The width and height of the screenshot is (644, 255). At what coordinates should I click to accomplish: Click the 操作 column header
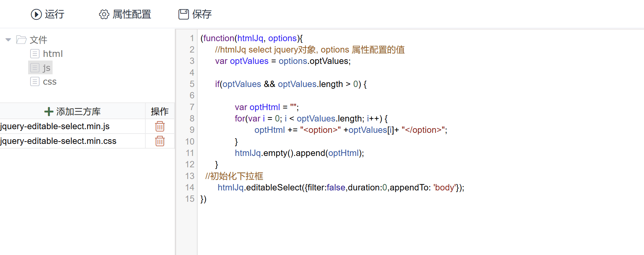tap(160, 111)
